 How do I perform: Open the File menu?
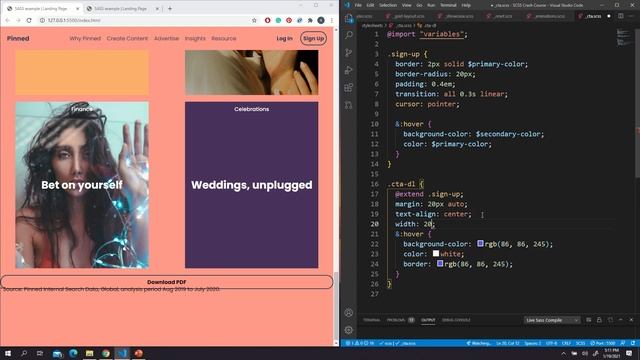click(x=358, y=5)
